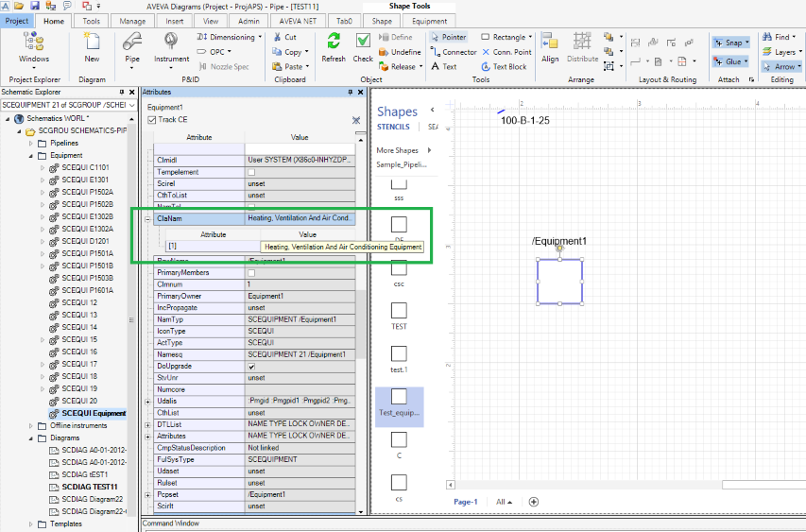Click the Refresh icon

tap(334, 42)
